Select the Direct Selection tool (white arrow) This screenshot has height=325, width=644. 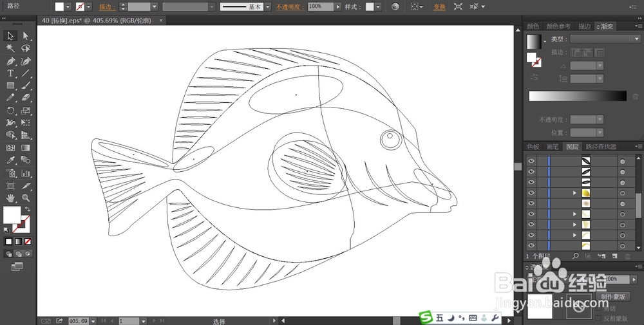(x=26, y=36)
